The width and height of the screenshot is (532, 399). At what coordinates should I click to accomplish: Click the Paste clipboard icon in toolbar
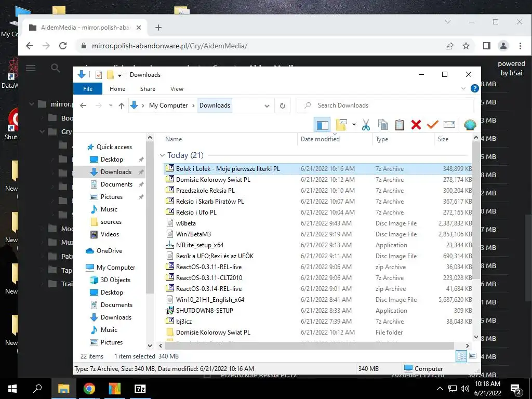[400, 125]
